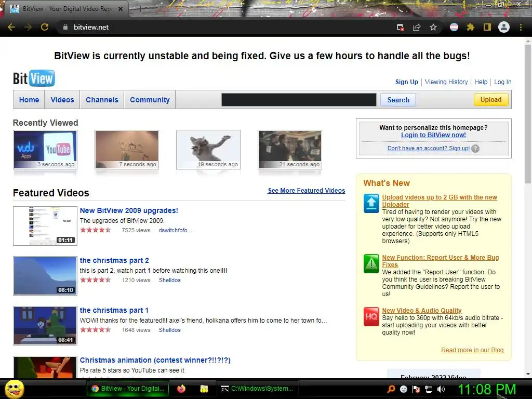The height and width of the screenshot is (399, 532).
Task: Open thumbnail viewed 7 seconds ago
Action: [x=127, y=150]
